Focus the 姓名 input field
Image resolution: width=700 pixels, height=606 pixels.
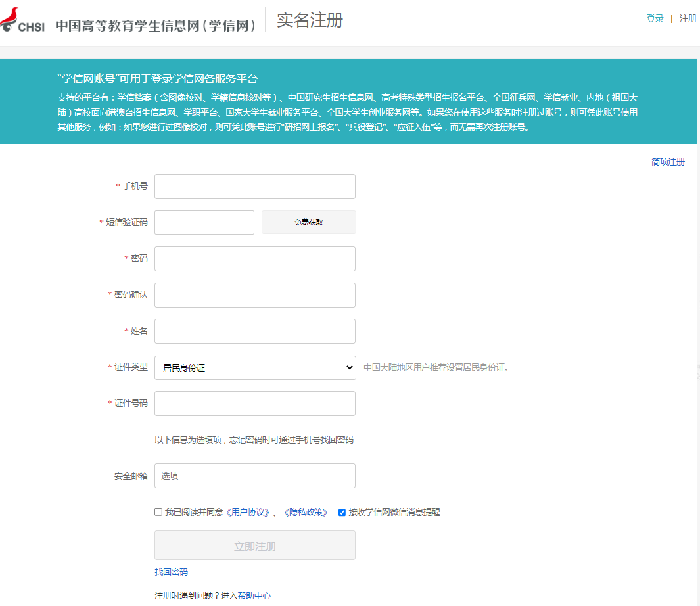255,331
